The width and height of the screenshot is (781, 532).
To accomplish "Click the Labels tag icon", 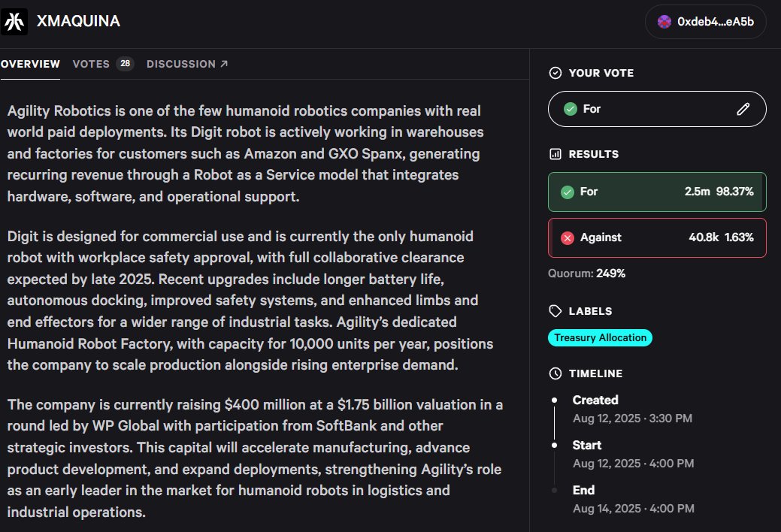I will tap(555, 311).
